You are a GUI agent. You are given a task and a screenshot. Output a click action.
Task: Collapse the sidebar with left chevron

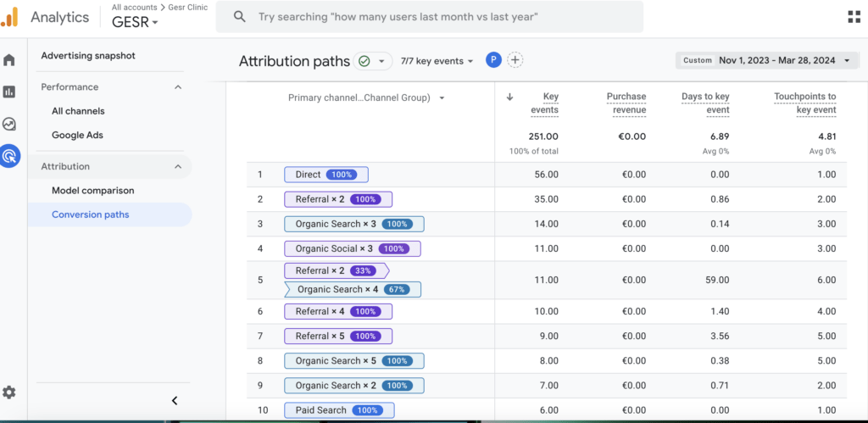point(175,400)
